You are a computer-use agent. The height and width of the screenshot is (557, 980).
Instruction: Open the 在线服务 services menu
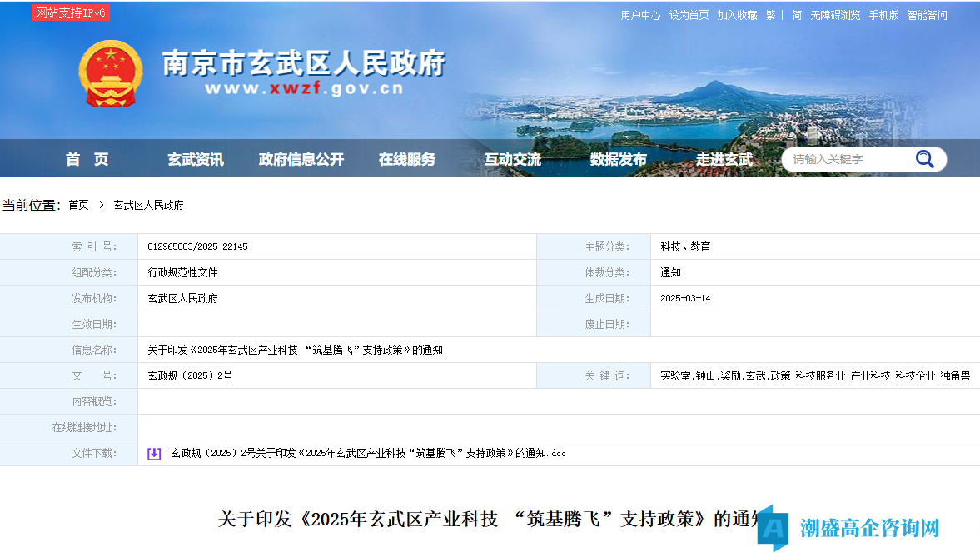[407, 159]
